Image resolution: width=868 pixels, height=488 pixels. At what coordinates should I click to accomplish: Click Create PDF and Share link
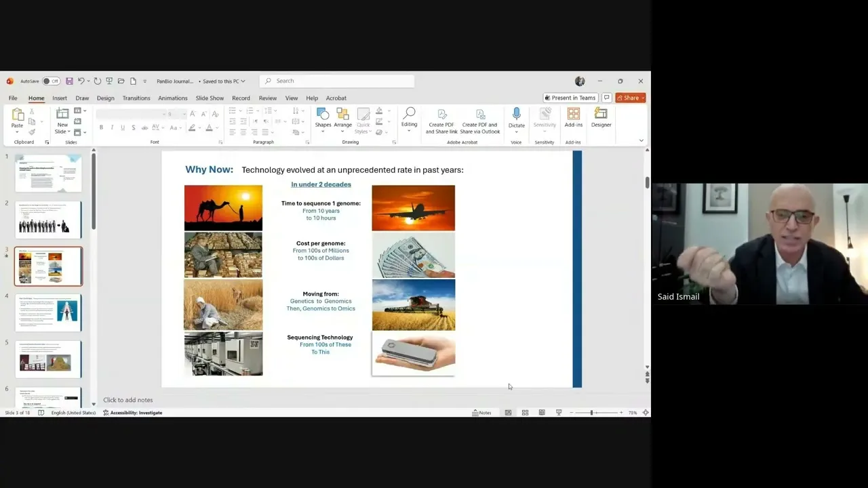[x=441, y=121]
